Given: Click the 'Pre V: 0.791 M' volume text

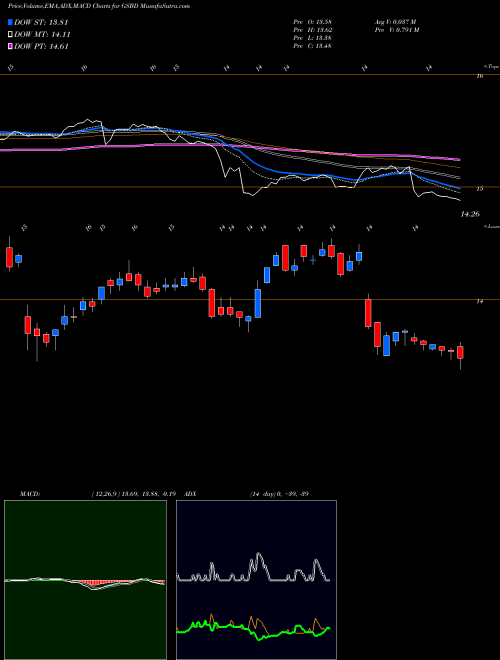Looking at the screenshot, I should pyautogui.click(x=396, y=30).
